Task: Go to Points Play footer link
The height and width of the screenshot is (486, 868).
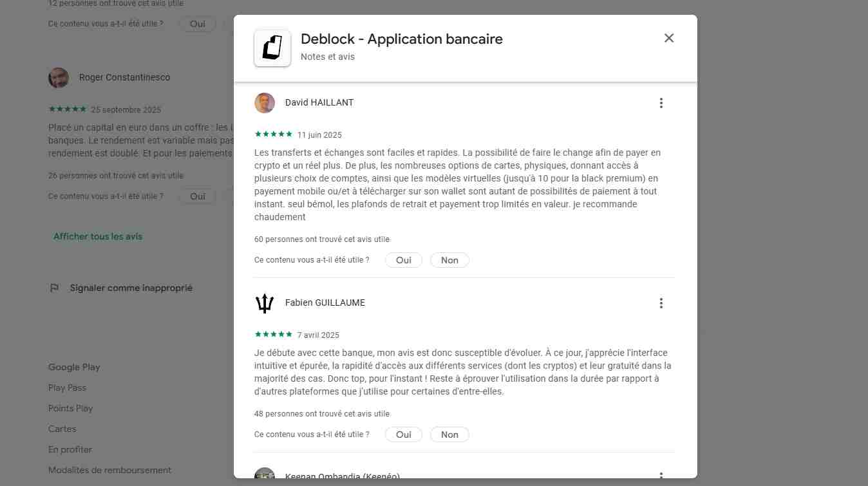Action: [x=70, y=408]
